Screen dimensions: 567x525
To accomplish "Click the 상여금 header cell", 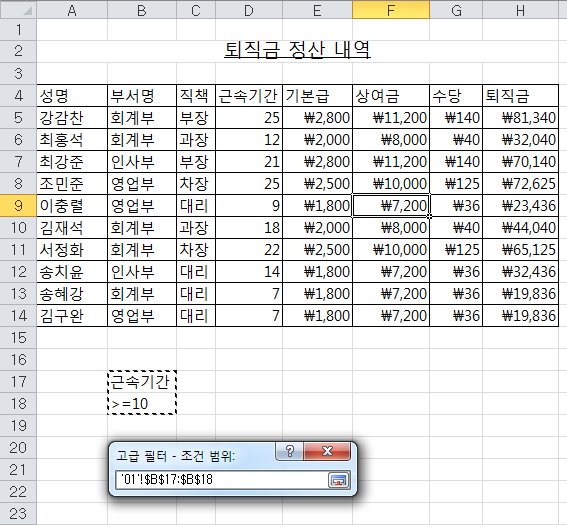I will click(x=391, y=96).
